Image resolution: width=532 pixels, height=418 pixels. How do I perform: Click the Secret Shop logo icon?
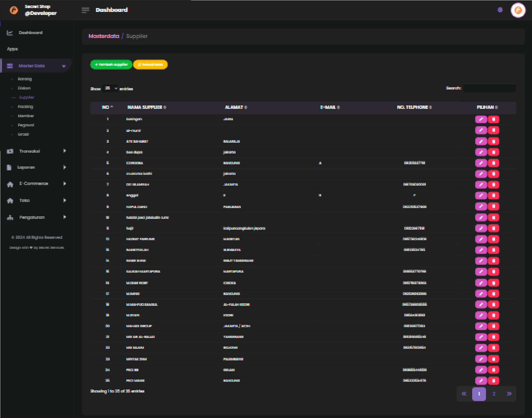(x=14, y=10)
